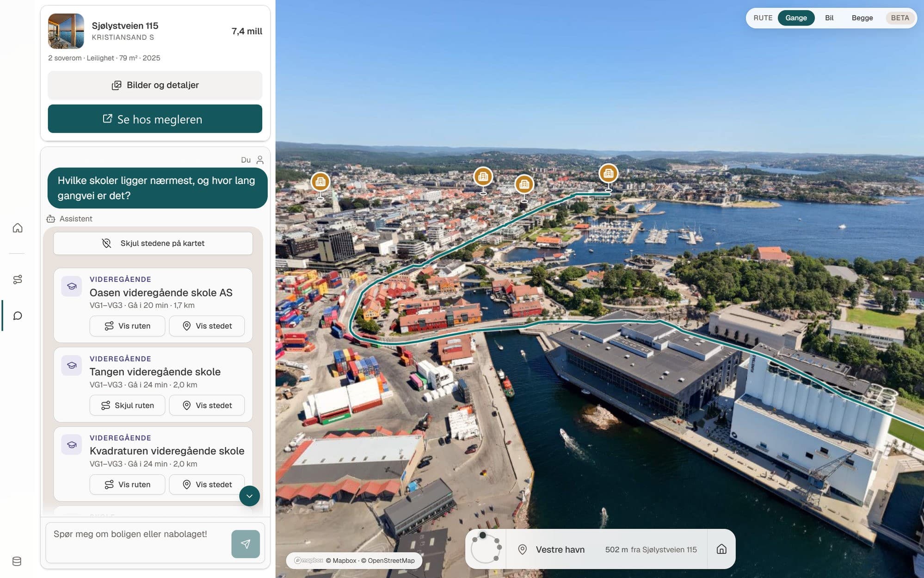Viewport: 924px width, 578px height.
Task: Switch route mode to Begge
Action: [x=862, y=18]
